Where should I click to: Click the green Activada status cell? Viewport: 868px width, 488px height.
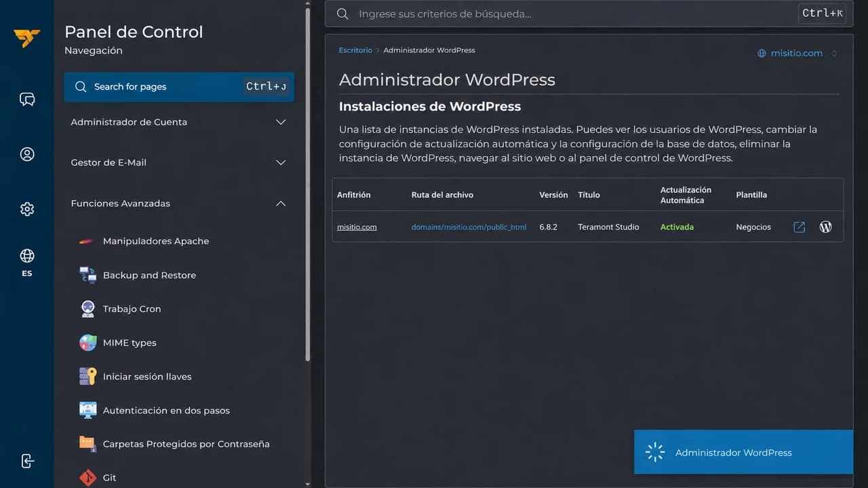click(677, 227)
